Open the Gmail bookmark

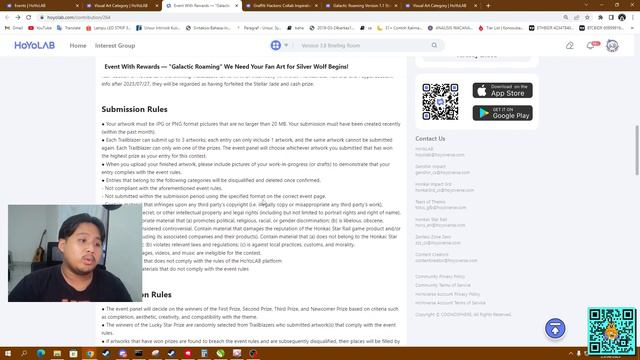[x=14, y=28]
